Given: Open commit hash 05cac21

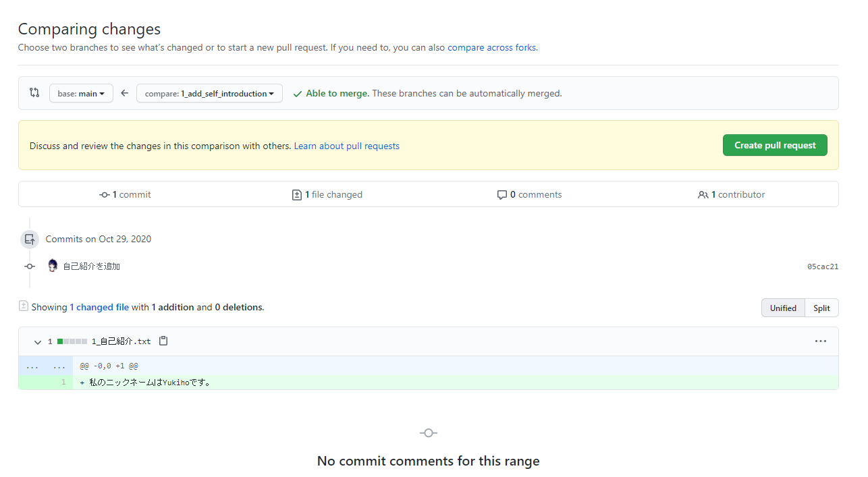Looking at the screenshot, I should click(823, 266).
